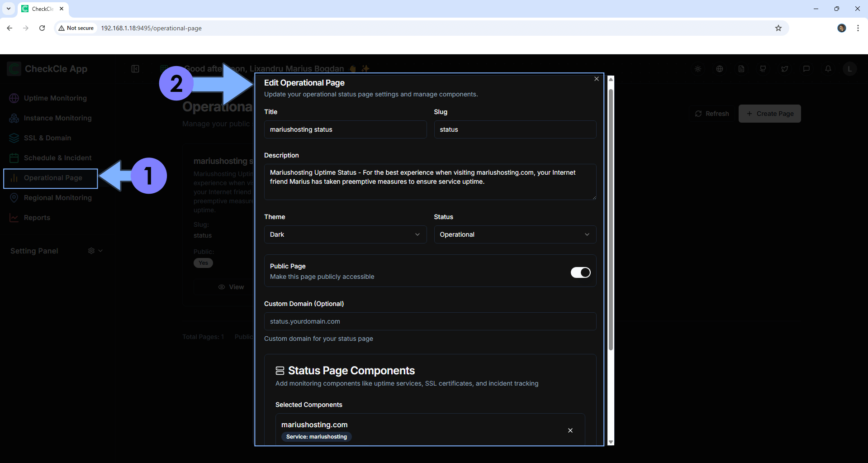Screen dimensions: 868x463
Task: Open the Status dropdown showing Operational
Action: [515, 234]
